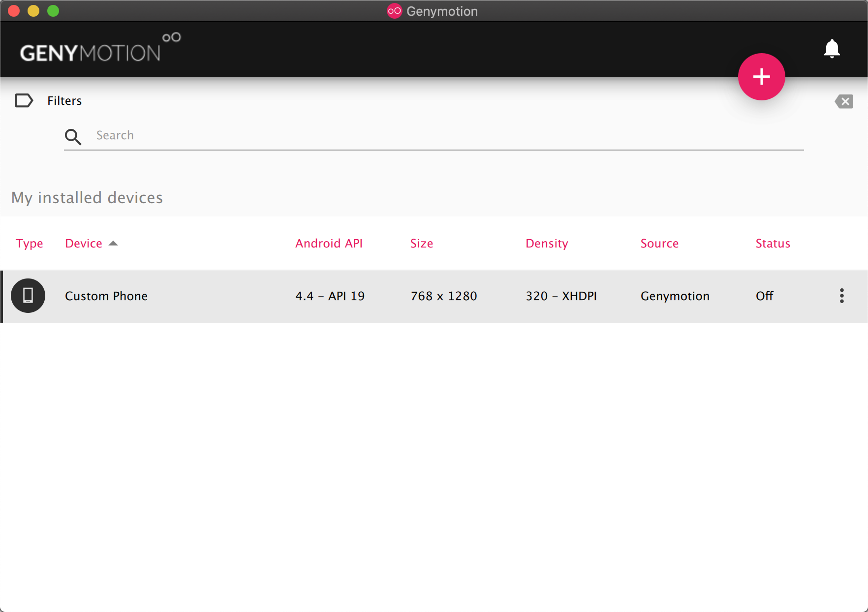
Task: Sort by the Density column header
Action: pos(547,244)
